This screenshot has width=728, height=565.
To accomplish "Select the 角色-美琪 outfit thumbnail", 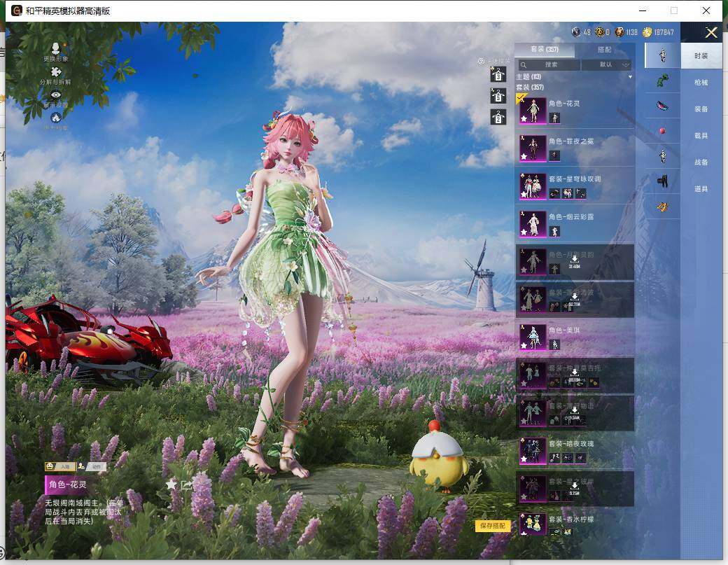I will (x=533, y=337).
